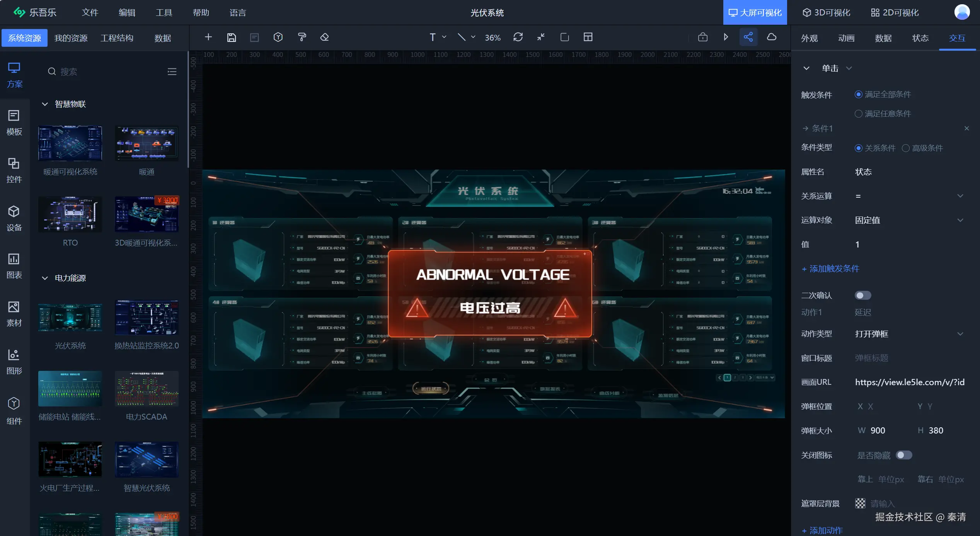Click the share icon in toolbar

pyautogui.click(x=748, y=38)
